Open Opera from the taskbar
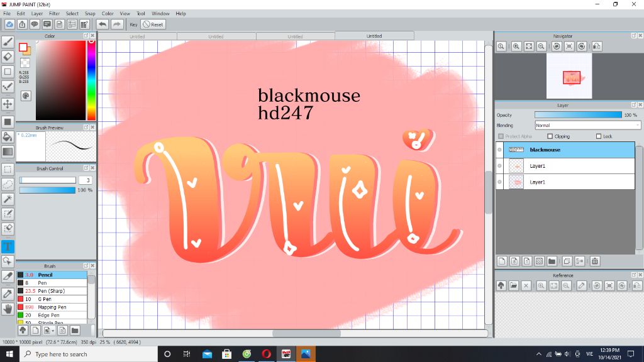644x362 pixels. 266,354
